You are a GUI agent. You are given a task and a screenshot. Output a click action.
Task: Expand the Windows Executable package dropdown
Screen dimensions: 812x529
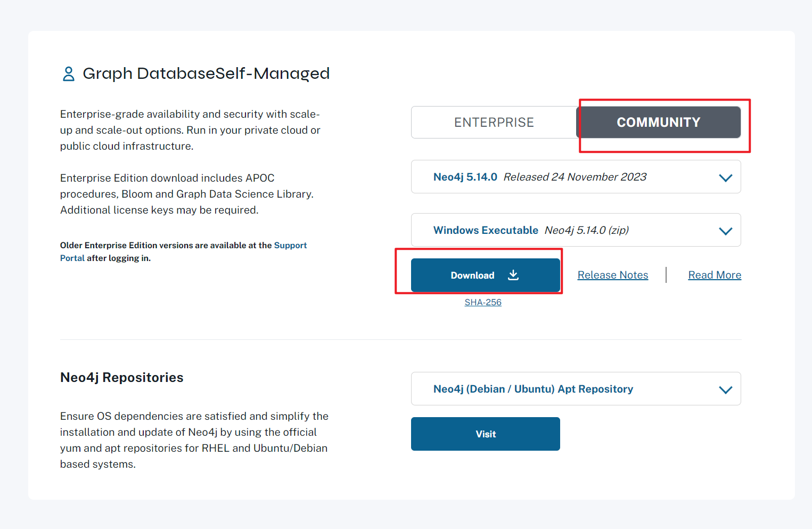[576, 230]
